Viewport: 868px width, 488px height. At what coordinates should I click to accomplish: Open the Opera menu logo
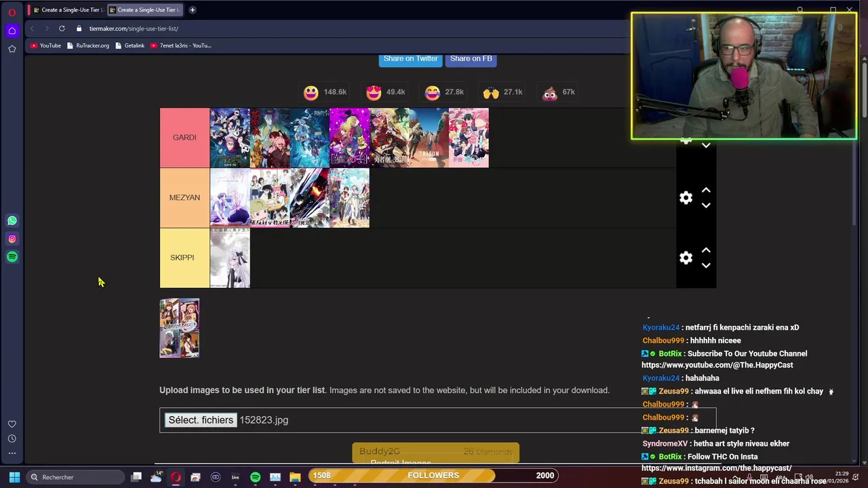coord(12,12)
